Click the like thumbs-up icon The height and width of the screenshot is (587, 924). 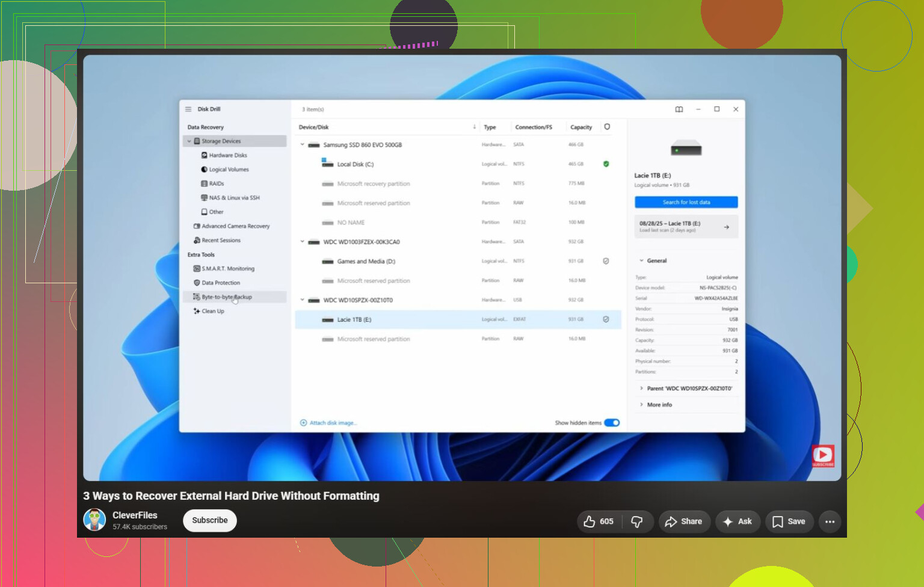pyautogui.click(x=590, y=521)
